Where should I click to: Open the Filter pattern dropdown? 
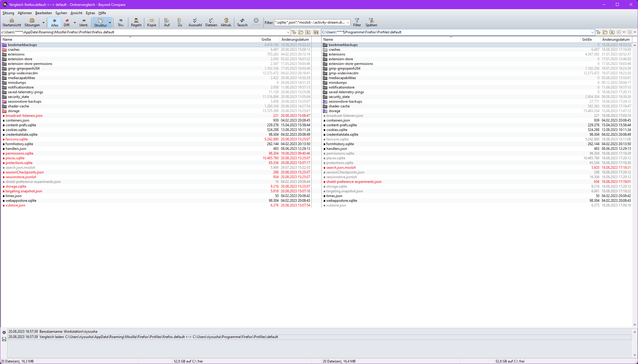[x=348, y=23]
